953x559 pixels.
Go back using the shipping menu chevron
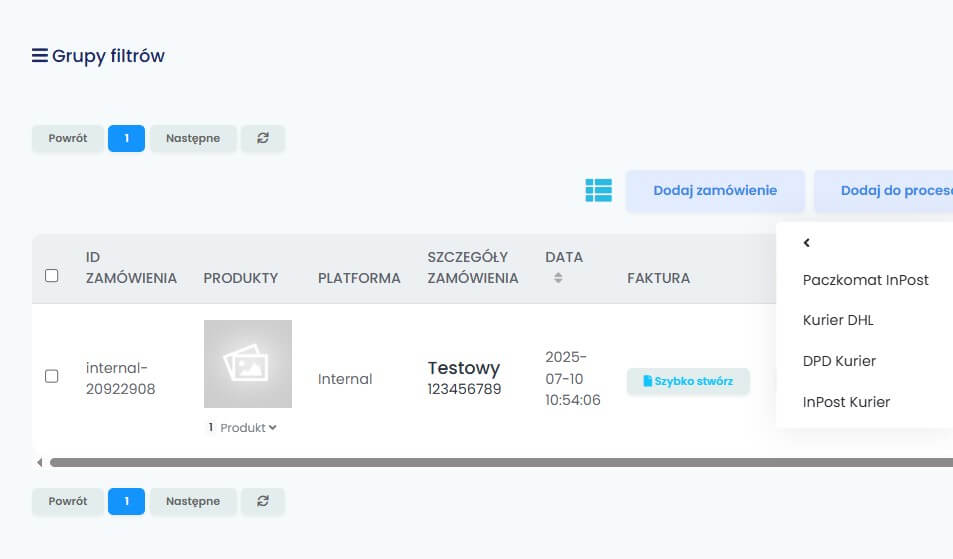coord(807,243)
